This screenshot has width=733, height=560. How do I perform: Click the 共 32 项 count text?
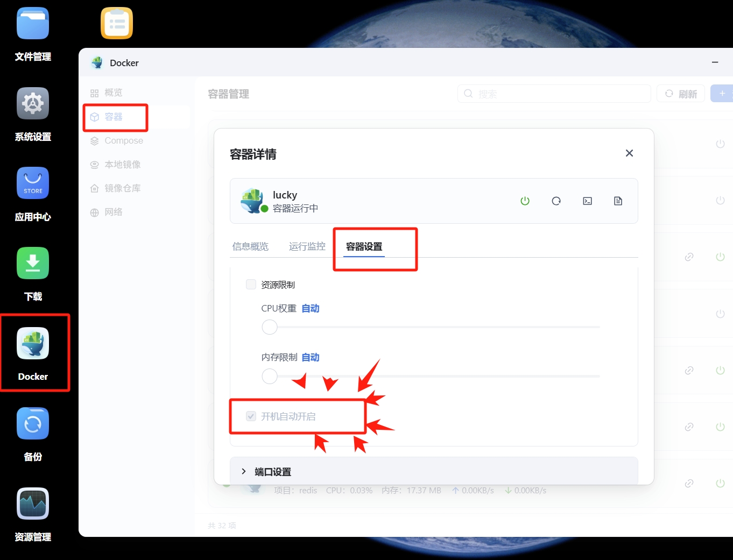(222, 526)
